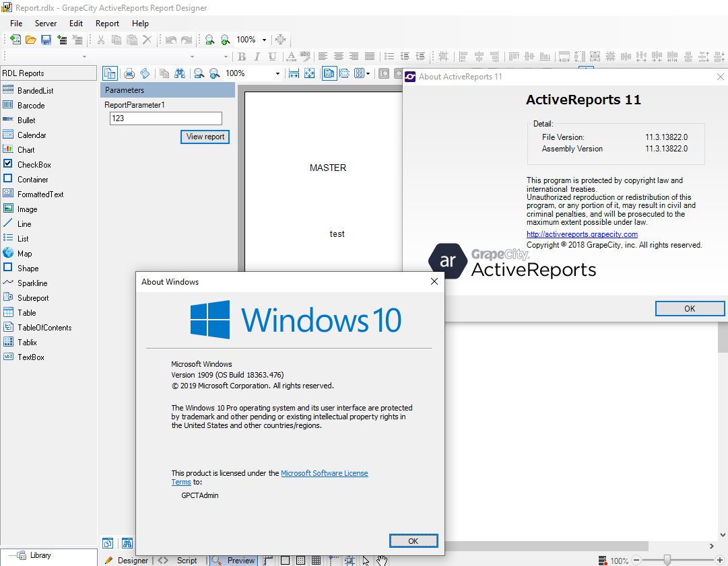The width and height of the screenshot is (728, 566).
Task: Save the report with the floppy disk icon
Action: coord(46,40)
